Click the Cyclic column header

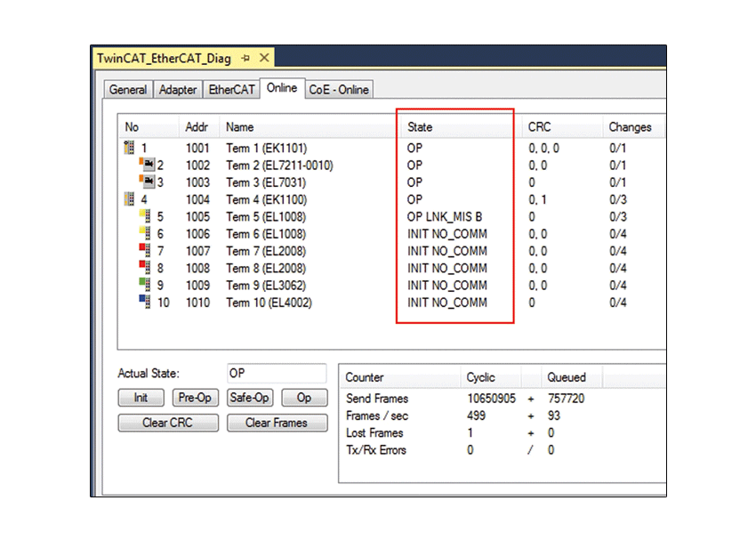(490, 377)
